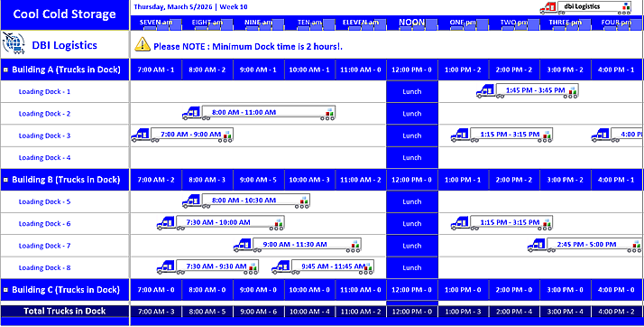Select Loading Dock - 2 row label
The height and width of the screenshot is (327, 644).
coord(44,114)
